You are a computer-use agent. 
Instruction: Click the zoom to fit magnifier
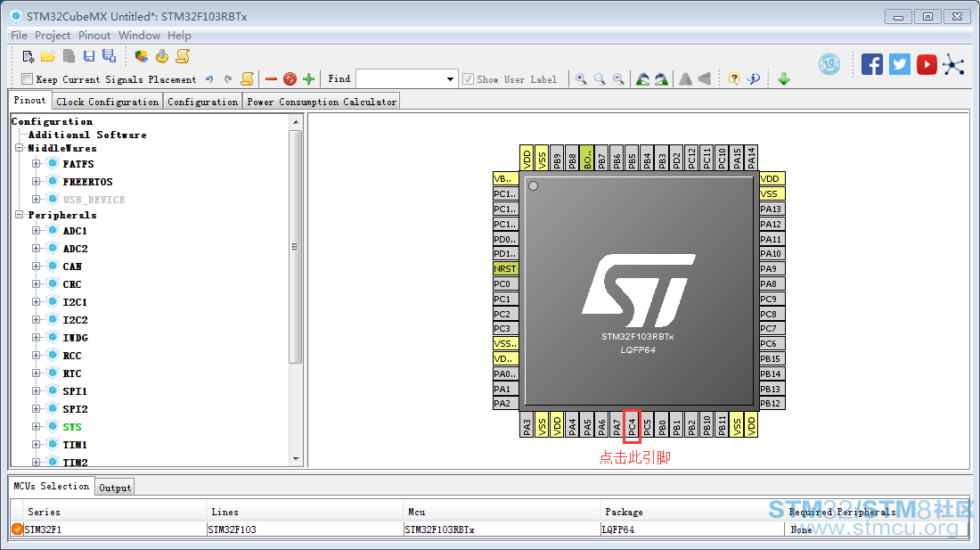point(581,78)
